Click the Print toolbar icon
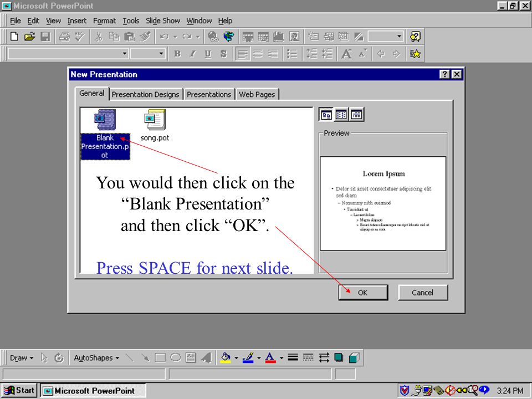 tap(64, 37)
